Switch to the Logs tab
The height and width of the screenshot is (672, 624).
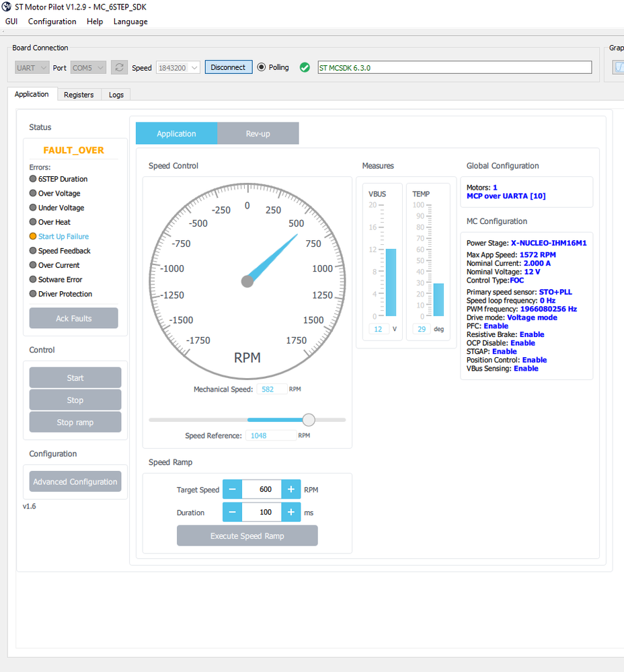116,95
